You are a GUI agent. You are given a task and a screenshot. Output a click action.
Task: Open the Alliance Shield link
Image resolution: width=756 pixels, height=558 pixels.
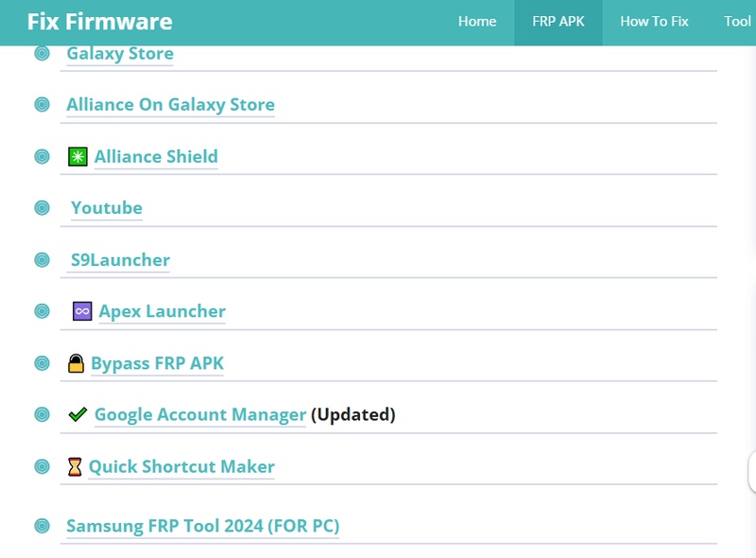156,157
